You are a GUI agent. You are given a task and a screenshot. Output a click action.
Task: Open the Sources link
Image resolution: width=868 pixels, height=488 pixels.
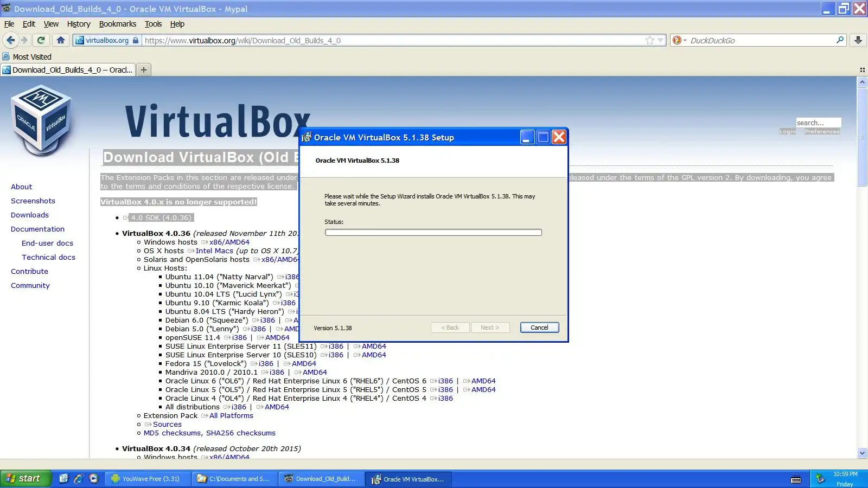click(x=167, y=424)
